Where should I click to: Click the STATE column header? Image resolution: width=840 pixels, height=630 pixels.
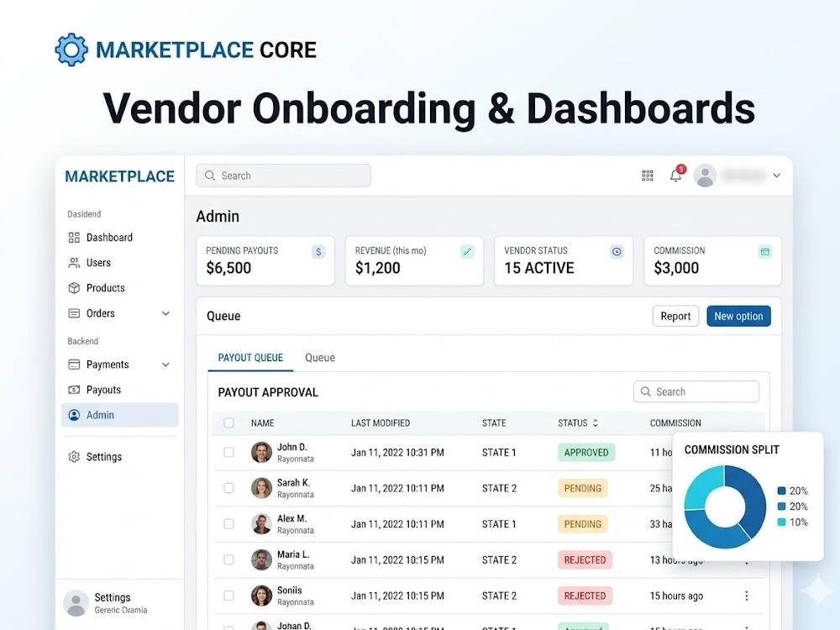coord(494,423)
